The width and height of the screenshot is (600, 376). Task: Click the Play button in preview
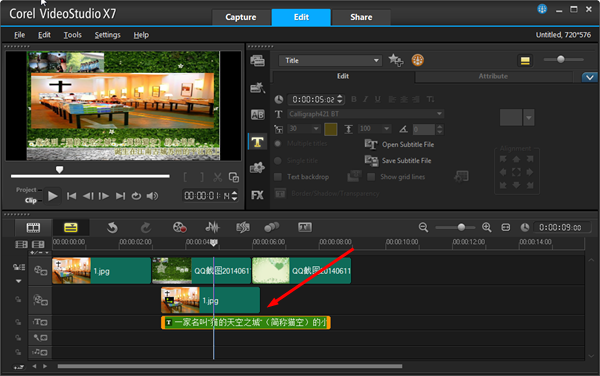52,196
